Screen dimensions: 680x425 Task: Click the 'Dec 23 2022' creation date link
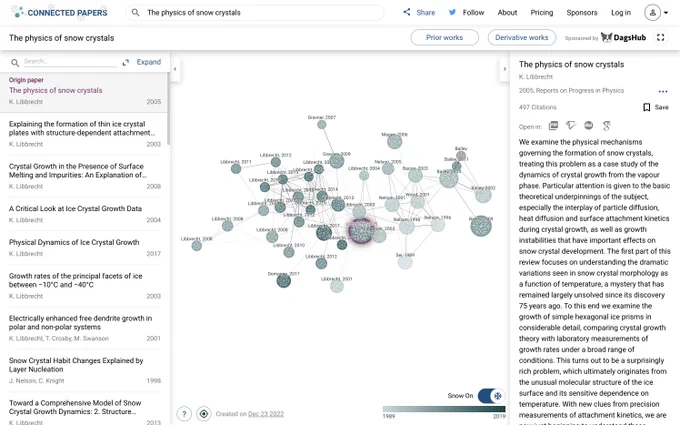tap(266, 414)
